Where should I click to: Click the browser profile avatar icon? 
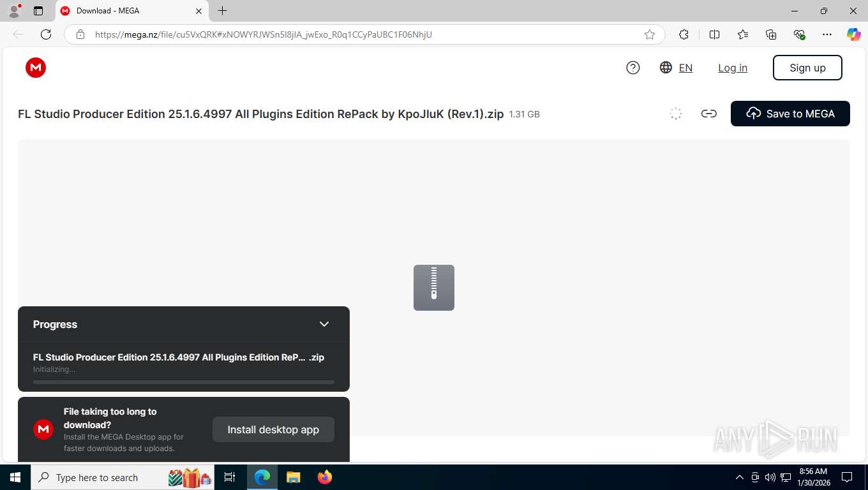(14, 11)
